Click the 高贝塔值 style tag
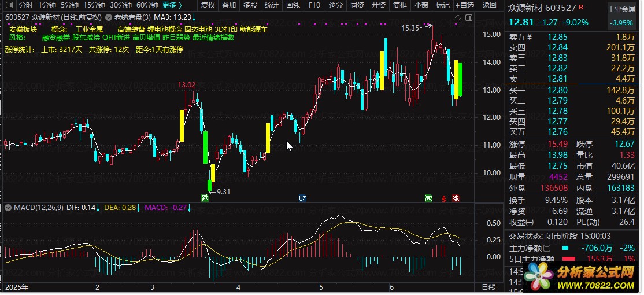 146,38
